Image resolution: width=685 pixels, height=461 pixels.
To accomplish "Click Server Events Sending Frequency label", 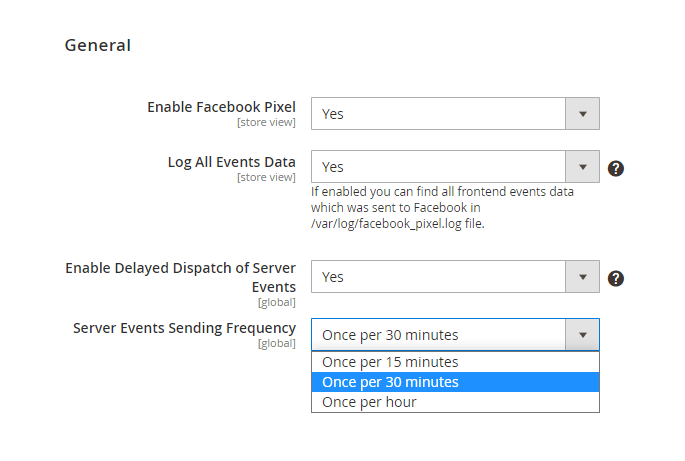I will 184,328.
